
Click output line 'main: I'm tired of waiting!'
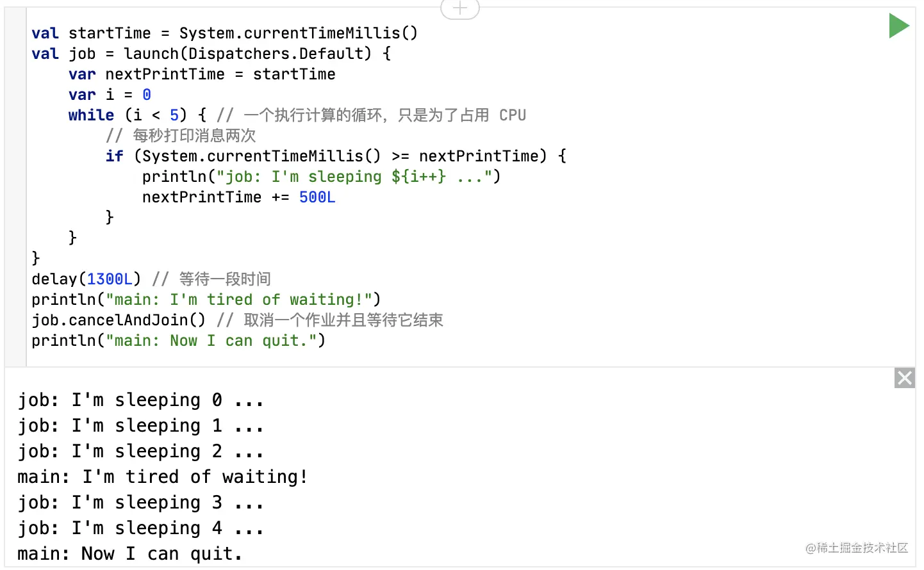162,477
